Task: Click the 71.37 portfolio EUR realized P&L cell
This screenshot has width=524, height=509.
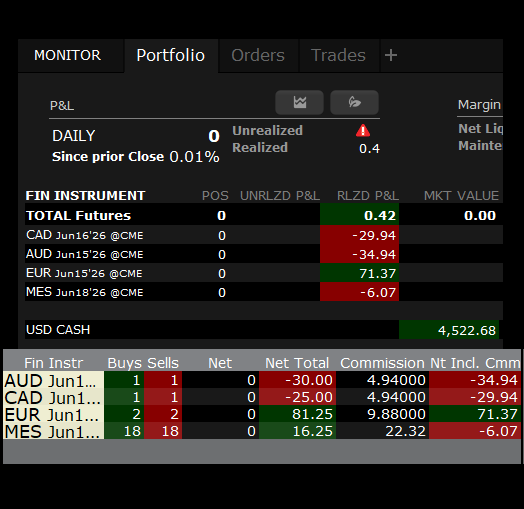Action: point(360,273)
